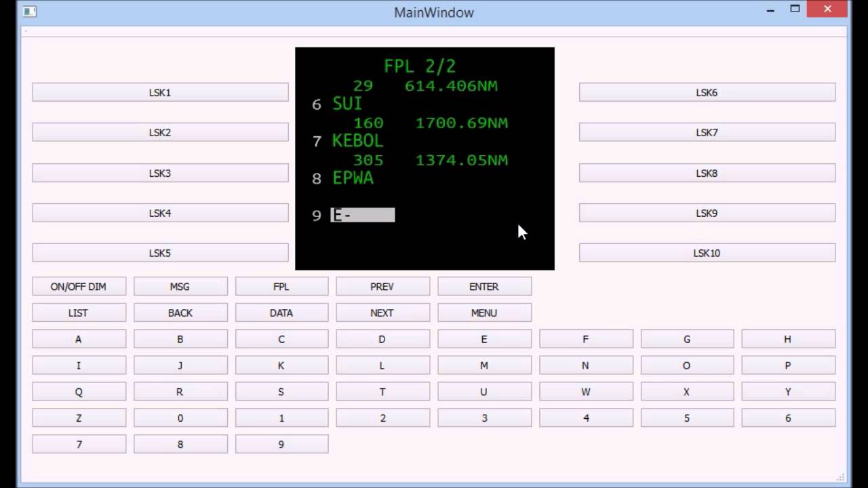Open the LIST function
This screenshot has width=868, height=488.
click(79, 312)
